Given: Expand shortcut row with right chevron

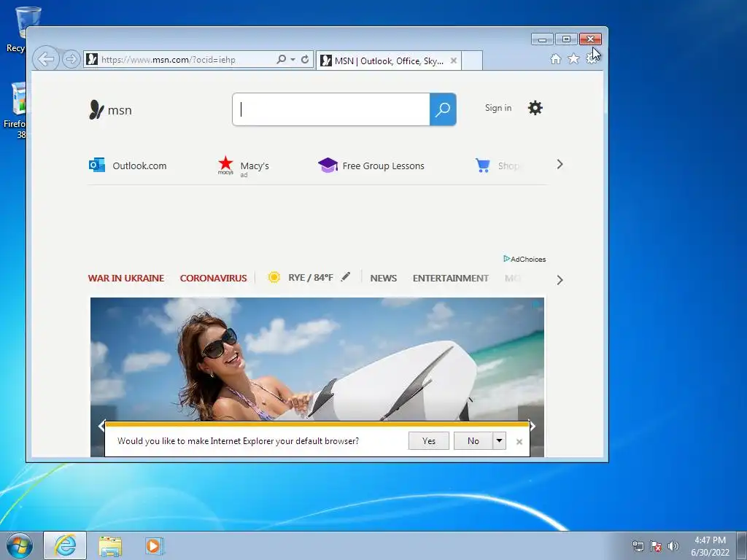Looking at the screenshot, I should (560, 164).
